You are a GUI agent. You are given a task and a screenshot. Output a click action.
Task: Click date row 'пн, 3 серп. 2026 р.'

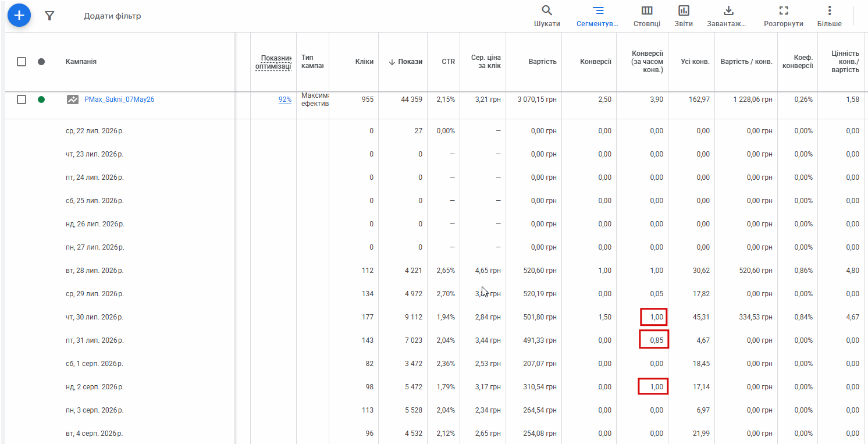coord(95,410)
